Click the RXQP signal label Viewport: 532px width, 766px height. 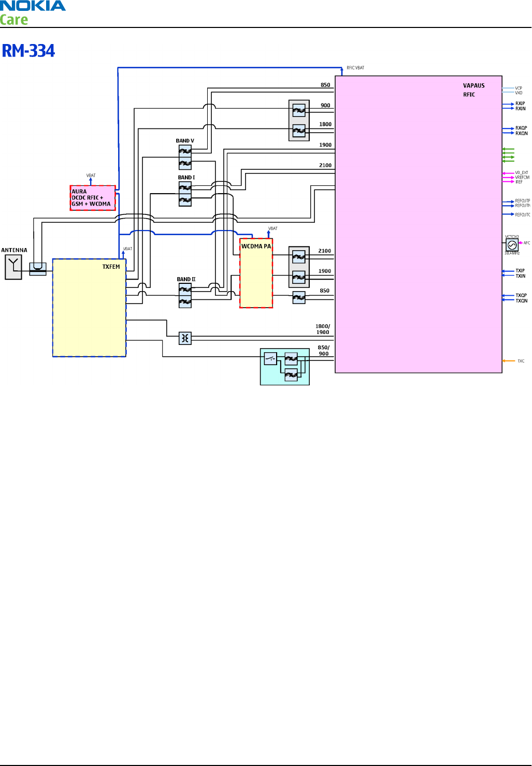click(x=521, y=128)
